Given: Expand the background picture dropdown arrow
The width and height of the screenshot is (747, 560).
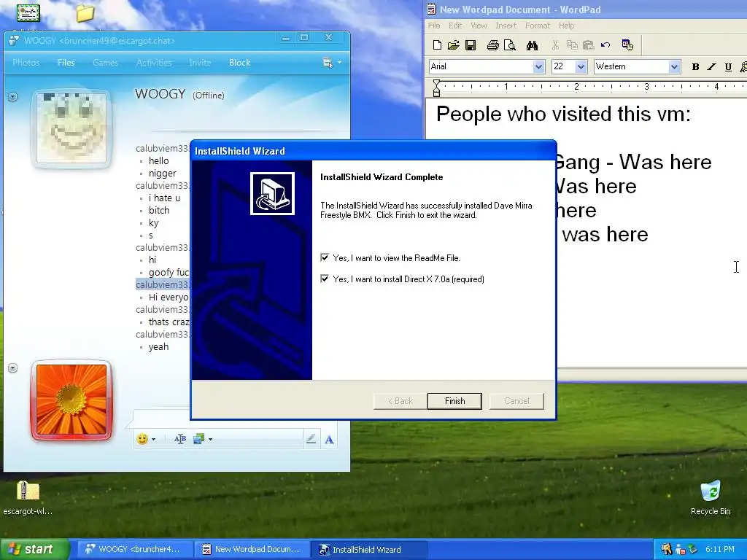Looking at the screenshot, I should coord(210,440).
